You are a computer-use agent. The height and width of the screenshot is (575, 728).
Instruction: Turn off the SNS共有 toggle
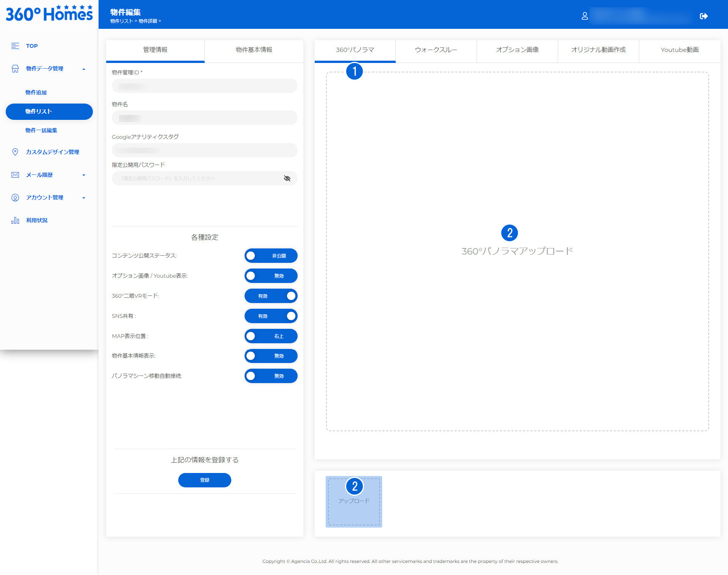[271, 316]
